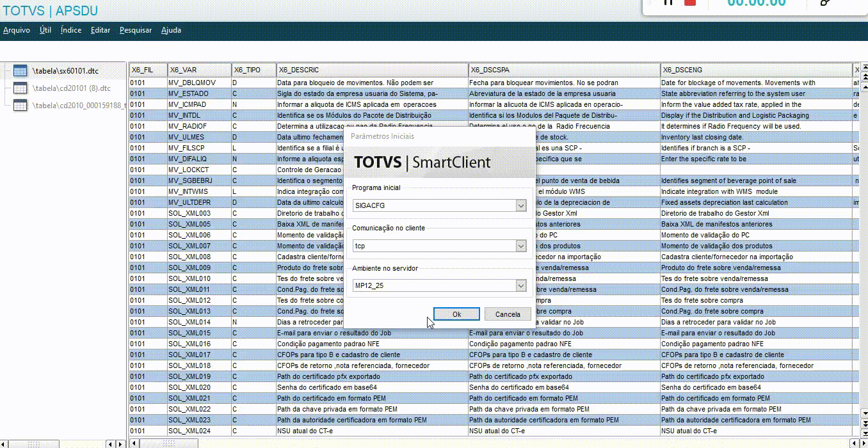Click 'NSU atual do CT-e' X6_DSCENG cell
Image resolution: width=868 pixels, height=448 pixels.
pos(756,431)
